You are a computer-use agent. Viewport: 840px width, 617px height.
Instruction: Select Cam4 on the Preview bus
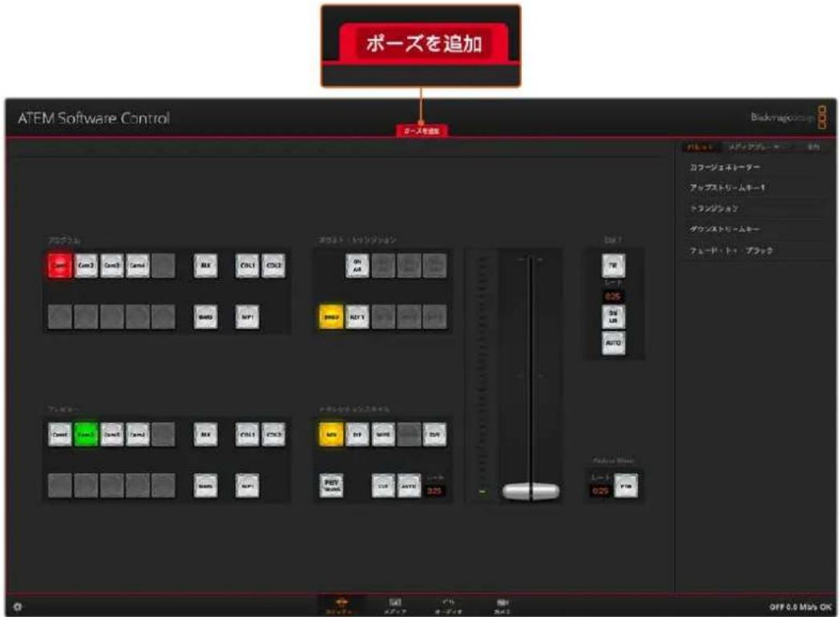[x=137, y=434]
